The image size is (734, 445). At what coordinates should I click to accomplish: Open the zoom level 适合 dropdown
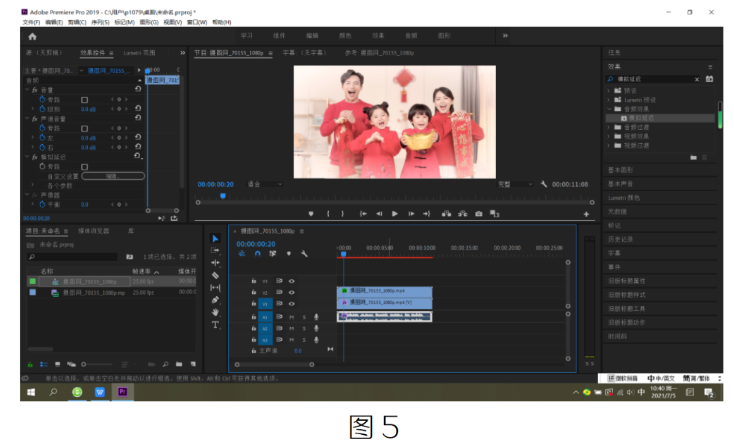265,184
